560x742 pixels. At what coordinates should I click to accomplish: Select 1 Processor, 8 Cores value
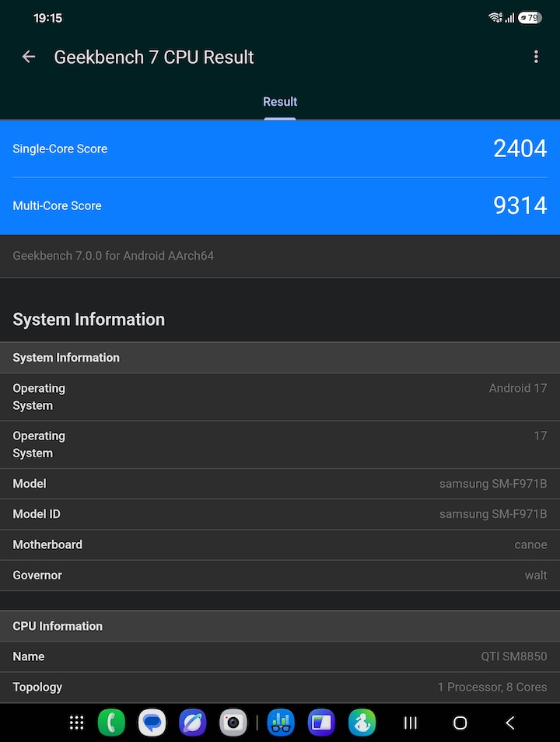[492, 687]
